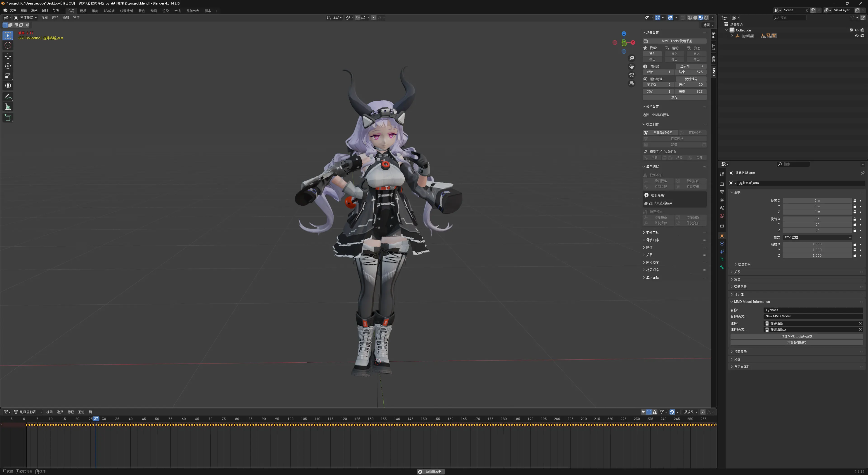This screenshot has width=868, height=475.
Task: Click the 更新世界 button
Action: (x=691, y=79)
